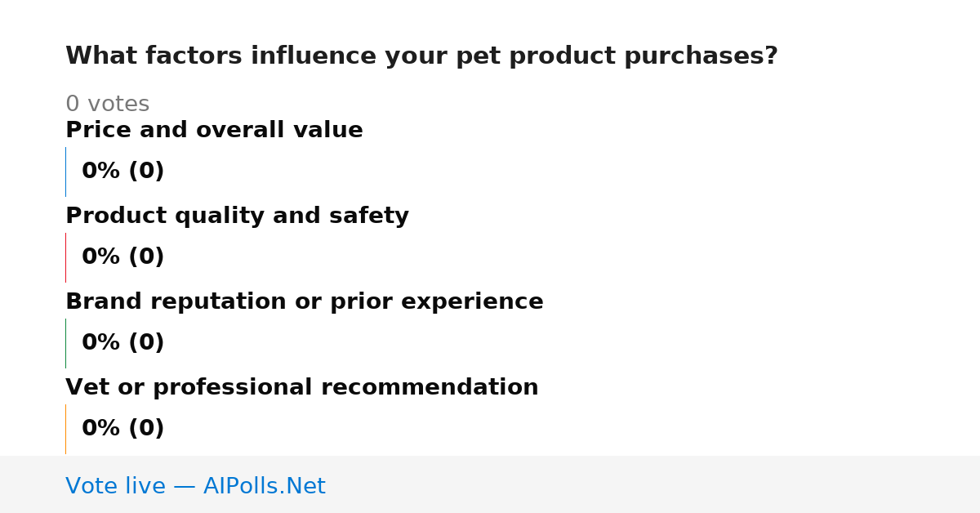Select the gray '0 votes' total count
Screen dimensions: 980x513
point(107,105)
